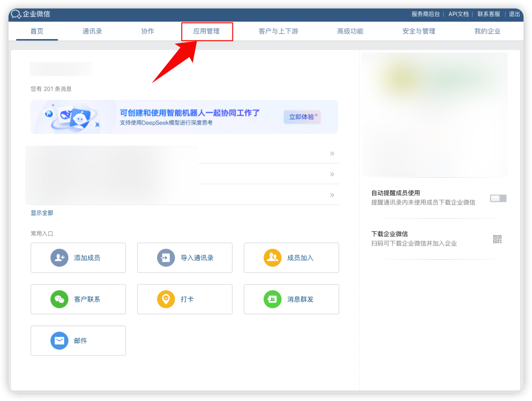532x401 pixels.
Task: Enable the 自动提醒成员使用 reminder switch
Action: coord(498,198)
